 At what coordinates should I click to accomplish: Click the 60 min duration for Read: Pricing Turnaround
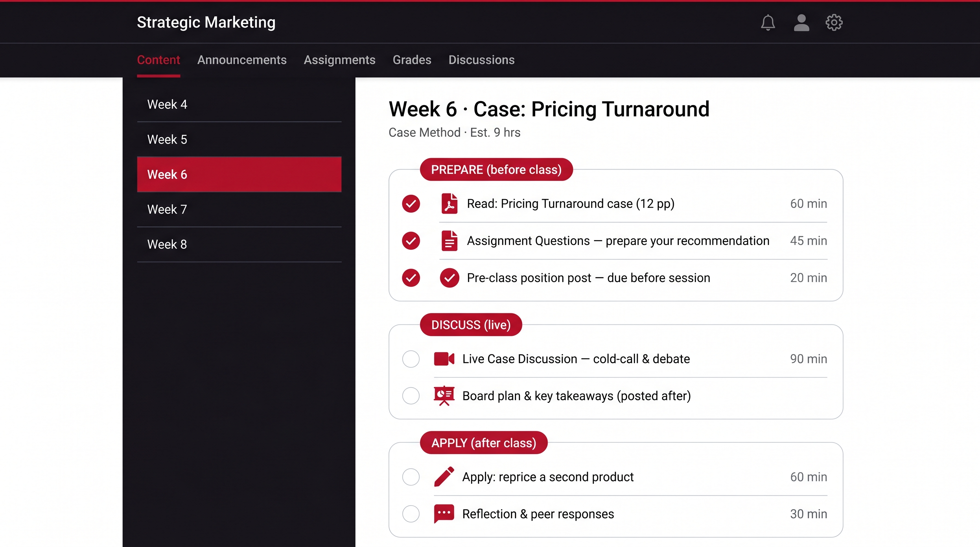[x=808, y=203]
